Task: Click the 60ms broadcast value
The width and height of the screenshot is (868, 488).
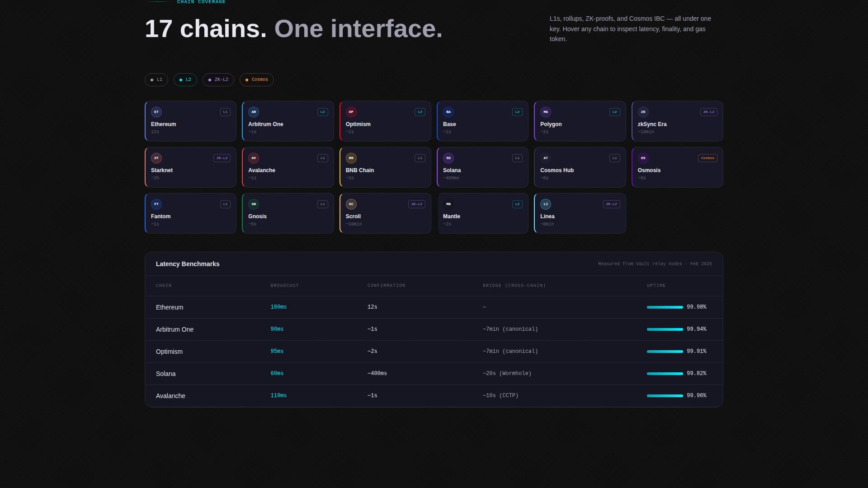Action: (277, 374)
